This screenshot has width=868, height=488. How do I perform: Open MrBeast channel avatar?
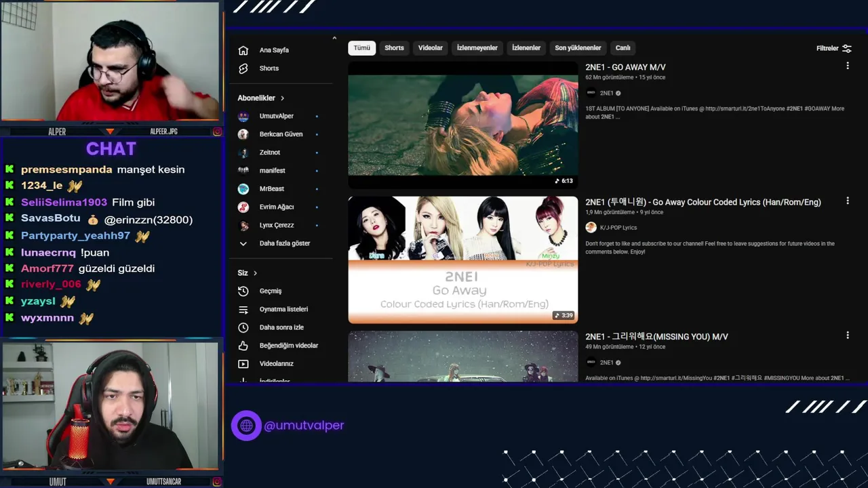[x=243, y=189]
